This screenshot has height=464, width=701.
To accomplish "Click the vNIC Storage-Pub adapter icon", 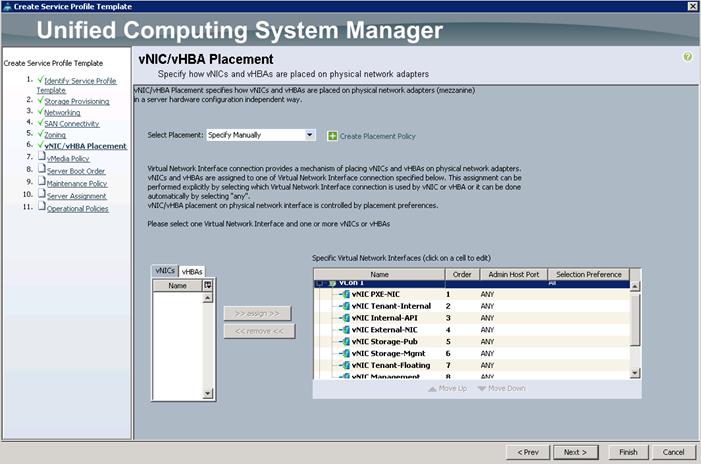I will tap(346, 342).
